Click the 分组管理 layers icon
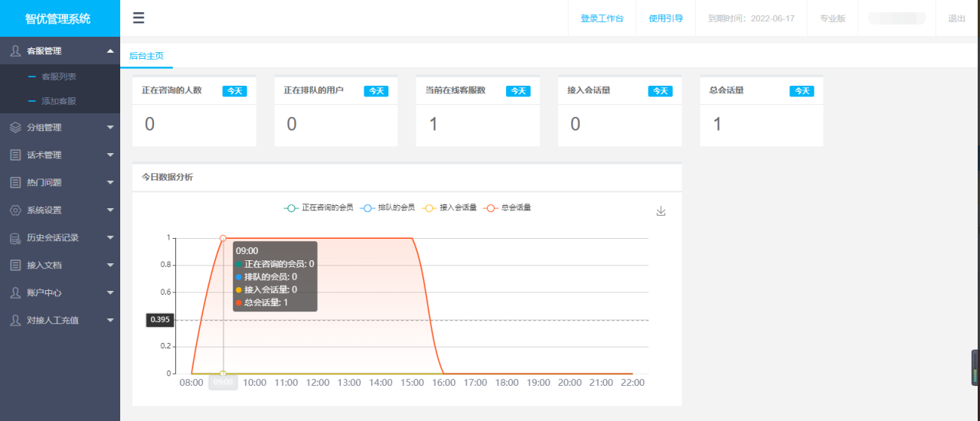The height and width of the screenshot is (421, 980). pyautogui.click(x=15, y=128)
